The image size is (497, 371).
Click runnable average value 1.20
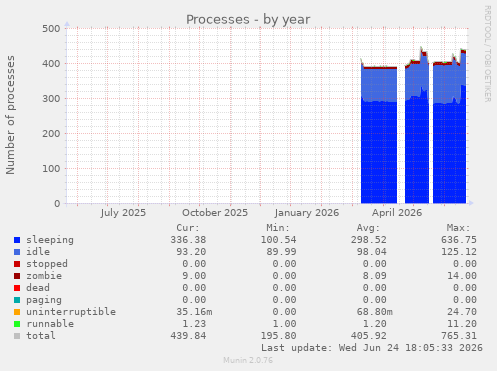tap(375, 324)
